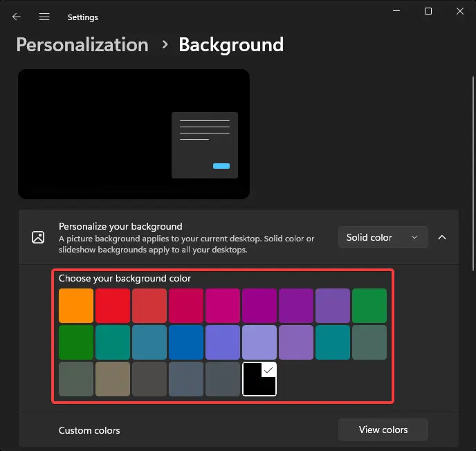476x451 pixels.
Task: Select the bright red color swatch
Action: coord(113,306)
